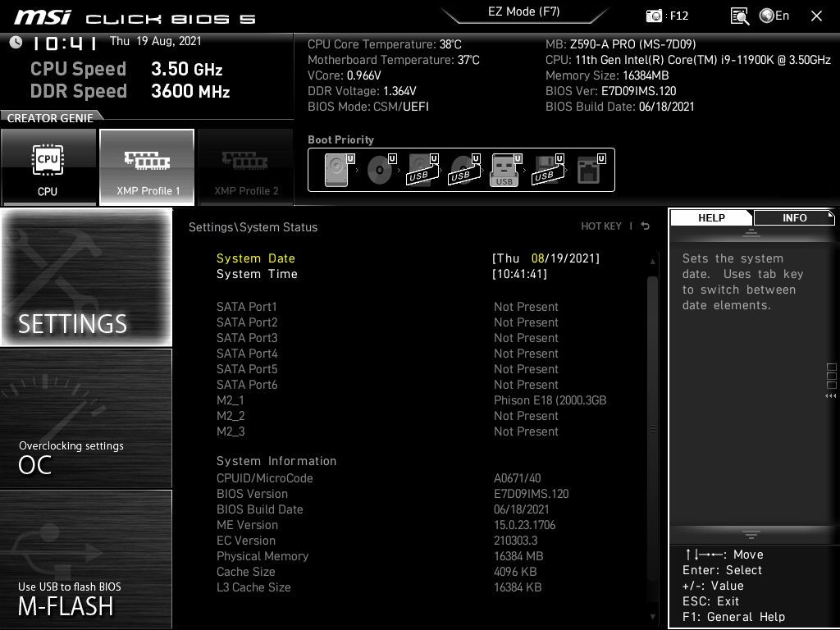840x630 pixels.
Task: Toggle XMP Profile 1
Action: click(x=147, y=167)
